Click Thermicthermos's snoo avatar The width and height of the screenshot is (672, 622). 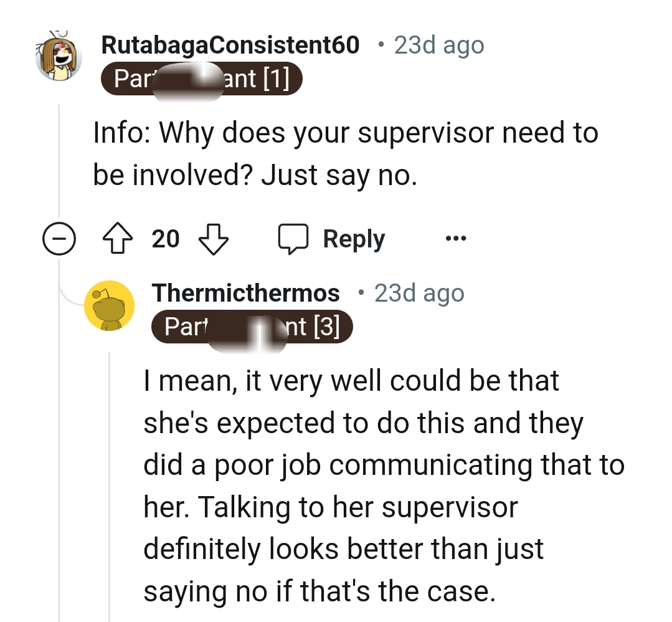110,305
